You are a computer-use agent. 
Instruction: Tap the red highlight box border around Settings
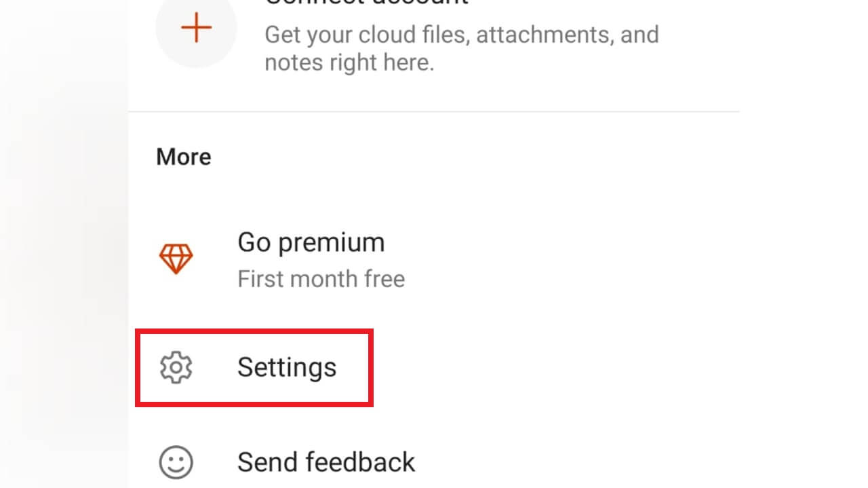pos(254,331)
